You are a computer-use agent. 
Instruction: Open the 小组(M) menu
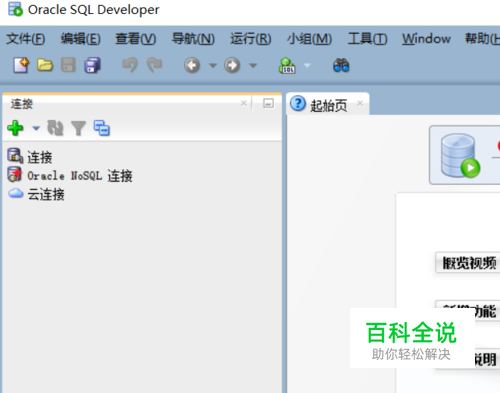309,39
